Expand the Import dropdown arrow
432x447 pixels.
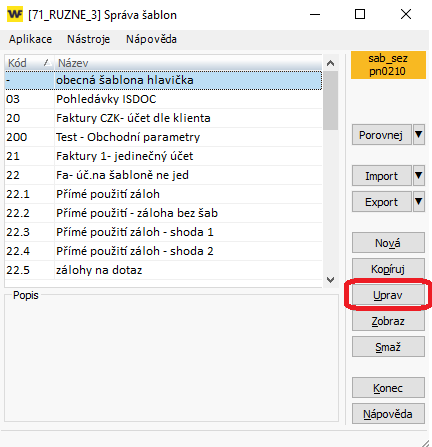419,176
